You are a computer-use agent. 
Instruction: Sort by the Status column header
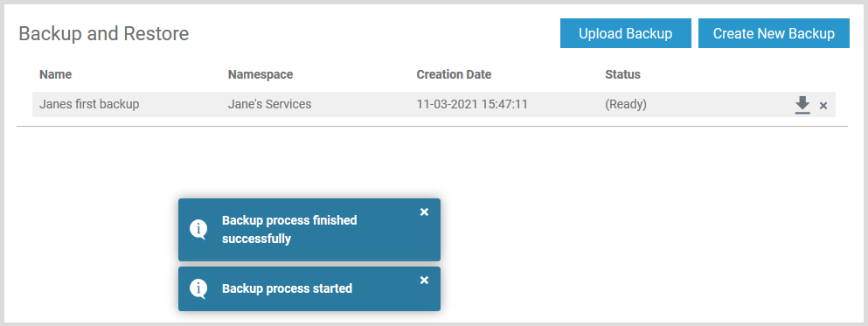coord(622,74)
